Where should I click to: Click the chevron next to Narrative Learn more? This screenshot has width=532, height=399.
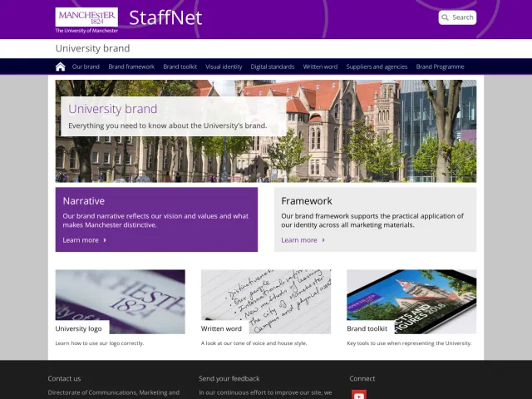tap(105, 240)
